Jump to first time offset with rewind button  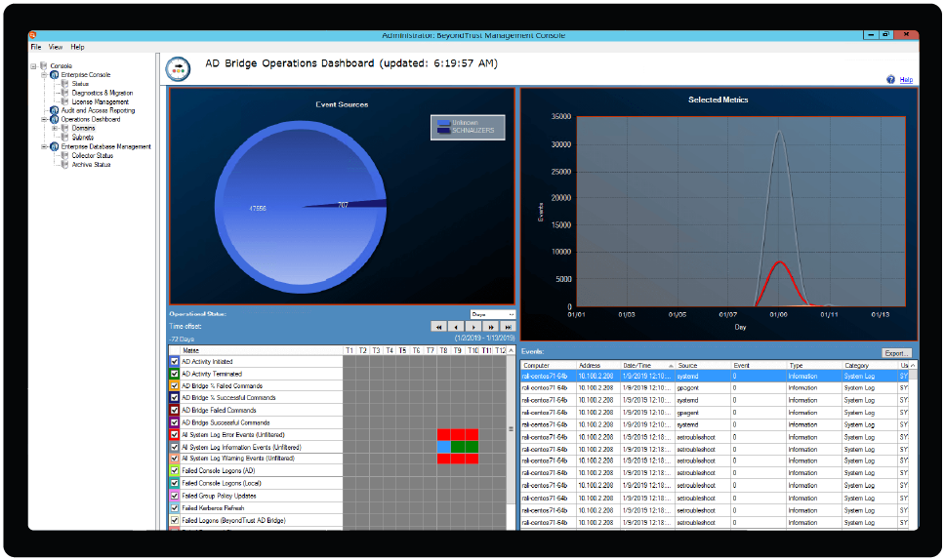coord(439,327)
